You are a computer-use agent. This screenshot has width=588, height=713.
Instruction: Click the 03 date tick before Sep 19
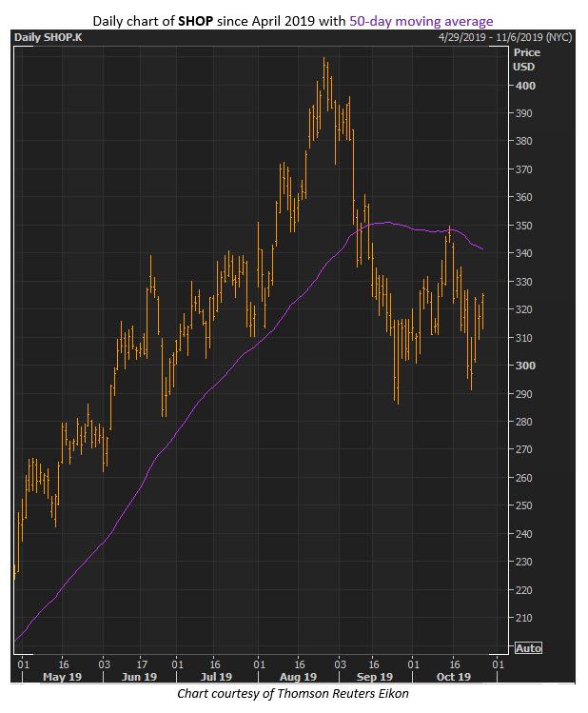click(x=340, y=664)
